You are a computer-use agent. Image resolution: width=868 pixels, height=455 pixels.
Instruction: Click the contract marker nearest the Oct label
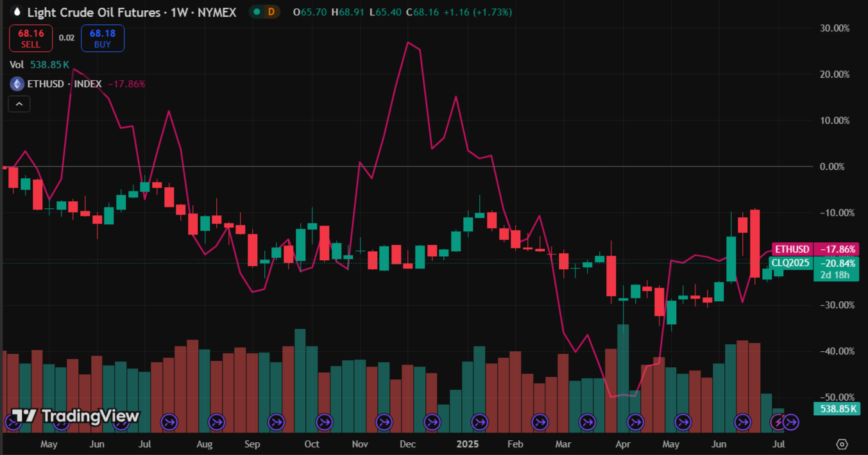[324, 422]
